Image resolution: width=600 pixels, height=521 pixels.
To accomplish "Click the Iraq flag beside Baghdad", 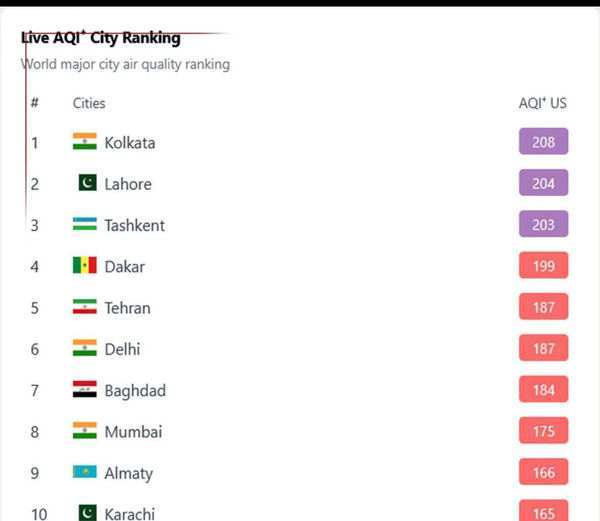I will click(x=85, y=390).
